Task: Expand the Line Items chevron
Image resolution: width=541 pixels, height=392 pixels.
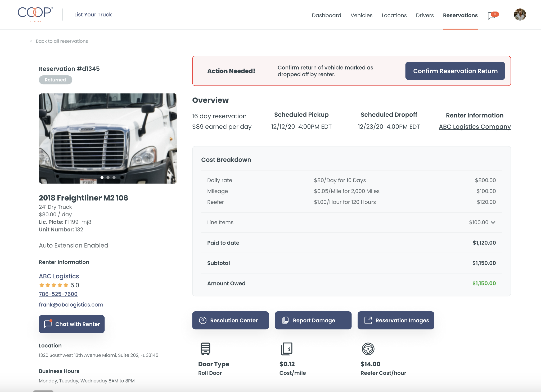Action: click(x=493, y=222)
